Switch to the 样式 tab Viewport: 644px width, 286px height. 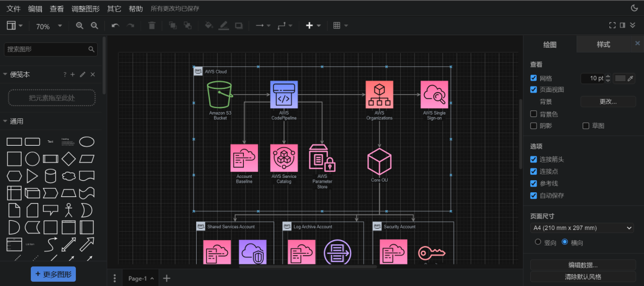tap(603, 44)
